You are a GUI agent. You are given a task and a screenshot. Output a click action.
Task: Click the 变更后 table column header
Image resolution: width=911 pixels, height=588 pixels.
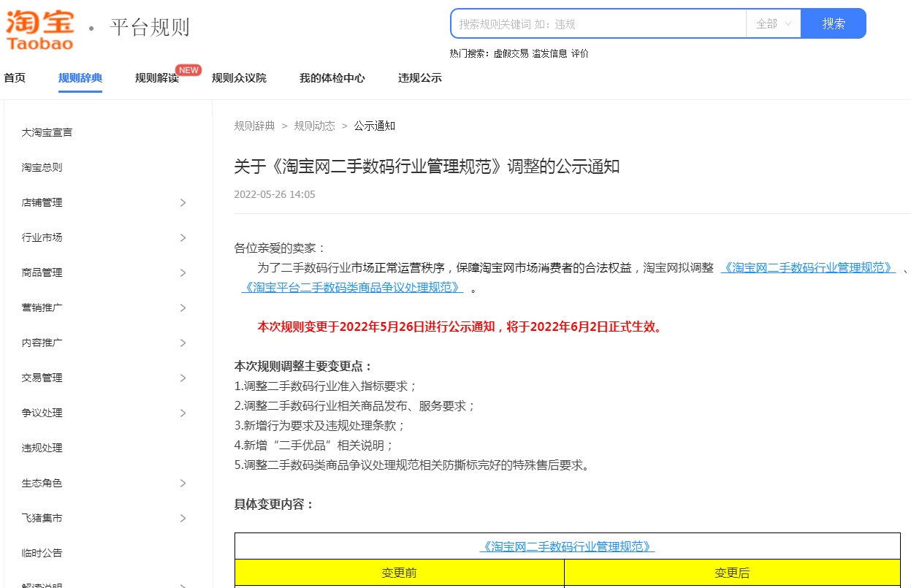[x=732, y=573]
